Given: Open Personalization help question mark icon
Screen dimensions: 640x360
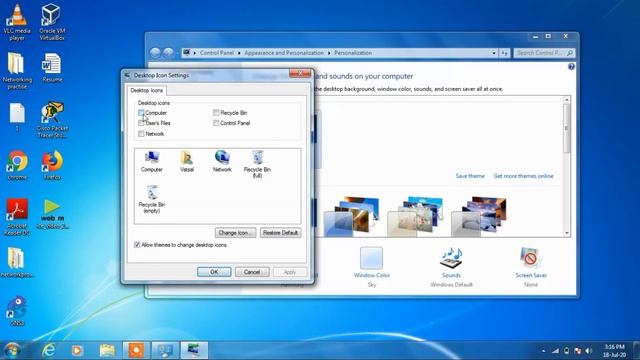Looking at the screenshot, I should click(x=571, y=67).
